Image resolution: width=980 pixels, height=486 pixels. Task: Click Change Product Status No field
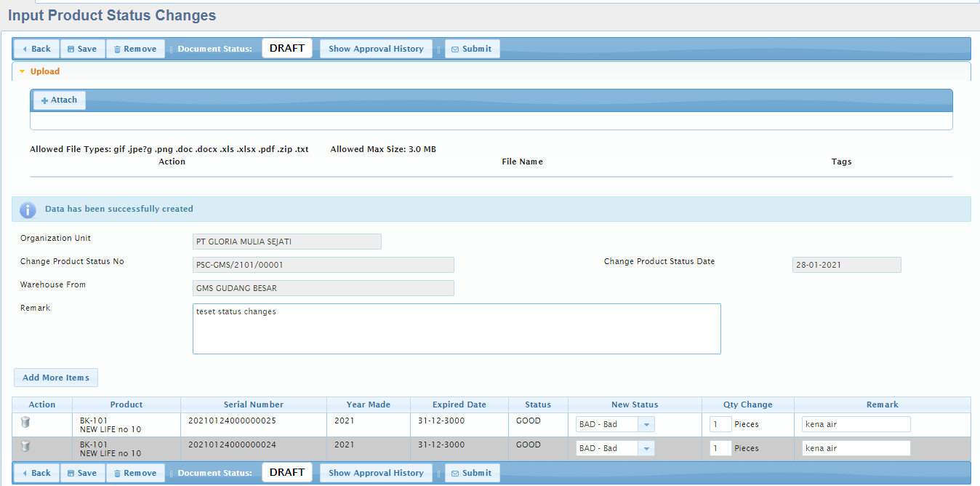pos(324,265)
